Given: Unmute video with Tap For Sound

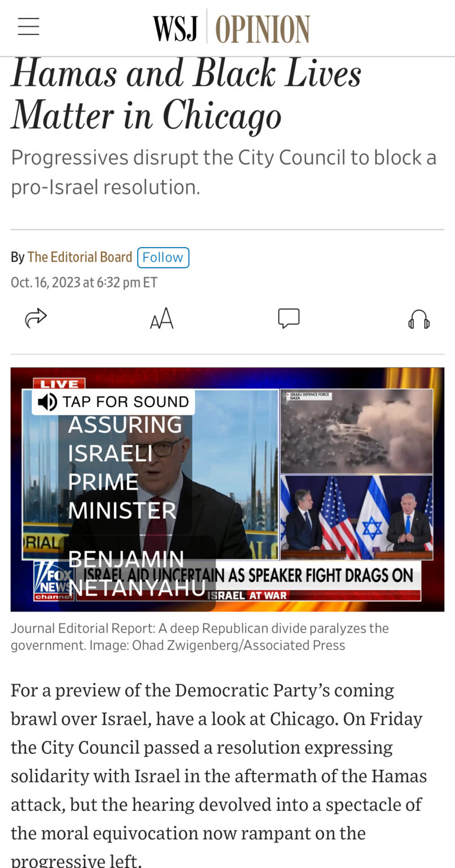Looking at the screenshot, I should (113, 402).
